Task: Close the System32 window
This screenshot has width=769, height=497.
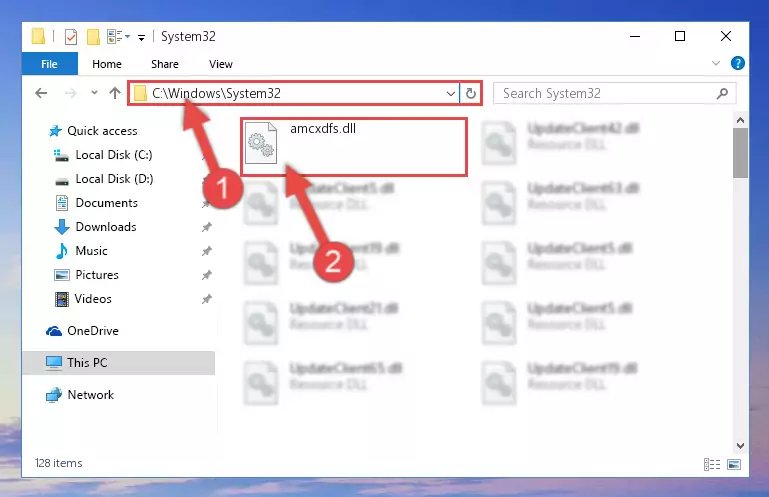Action: pyautogui.click(x=726, y=36)
